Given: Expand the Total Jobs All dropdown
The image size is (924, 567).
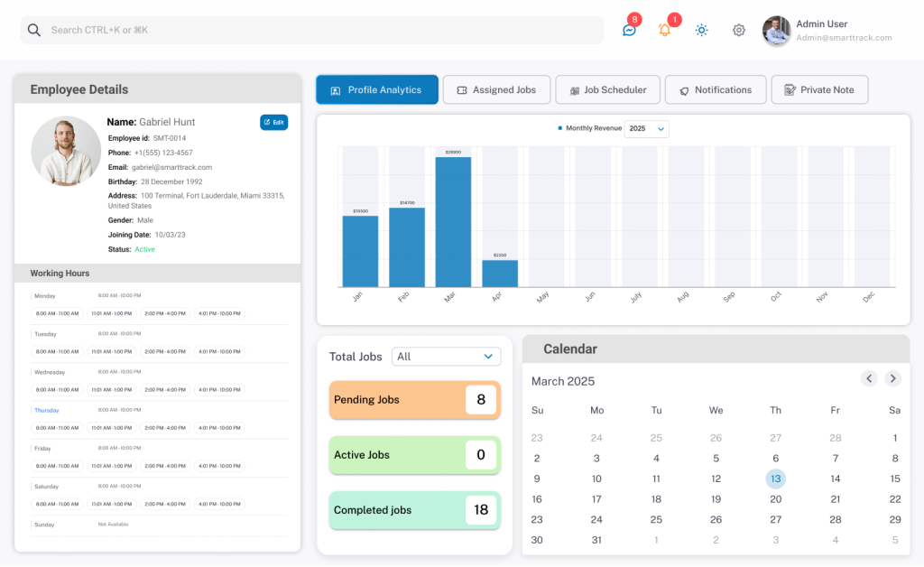Looking at the screenshot, I should pyautogui.click(x=447, y=357).
